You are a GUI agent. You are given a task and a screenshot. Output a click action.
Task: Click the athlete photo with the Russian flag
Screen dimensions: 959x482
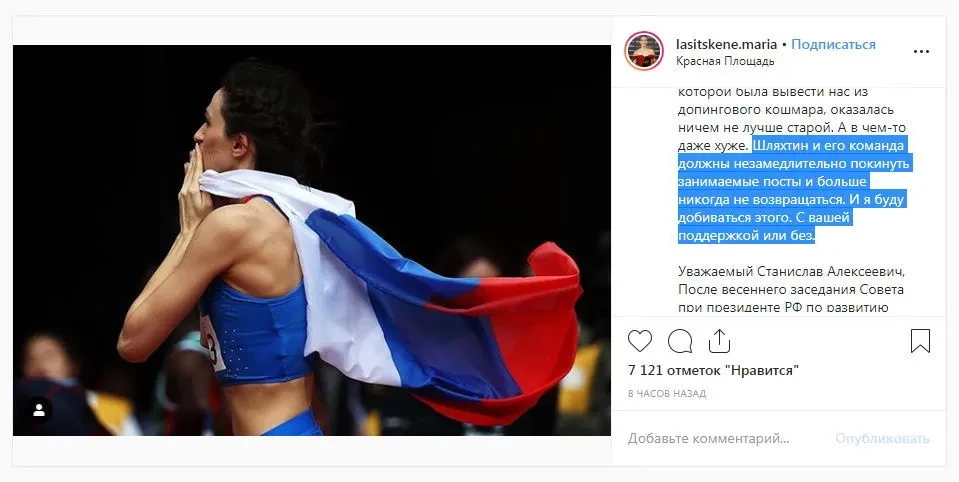pos(311,240)
